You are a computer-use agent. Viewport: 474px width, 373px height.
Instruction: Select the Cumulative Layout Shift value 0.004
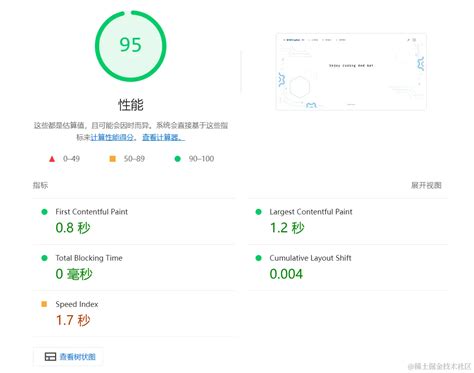[286, 274]
